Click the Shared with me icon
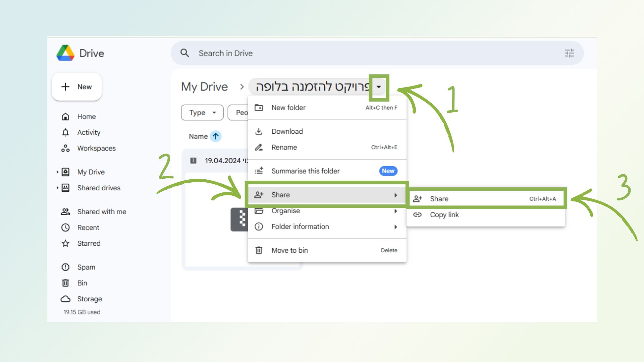Screen dimensions: 644x362 [x=65, y=212]
